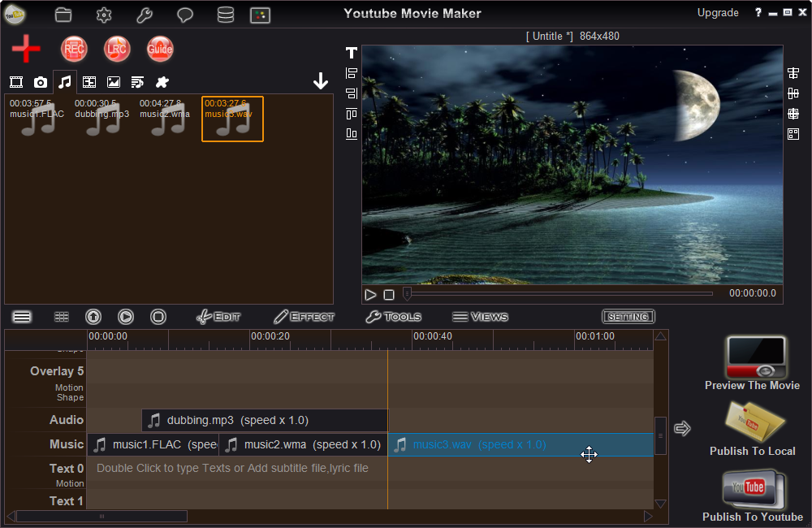
Task: Click center vertically icon right of preview
Action: pyautogui.click(x=793, y=93)
